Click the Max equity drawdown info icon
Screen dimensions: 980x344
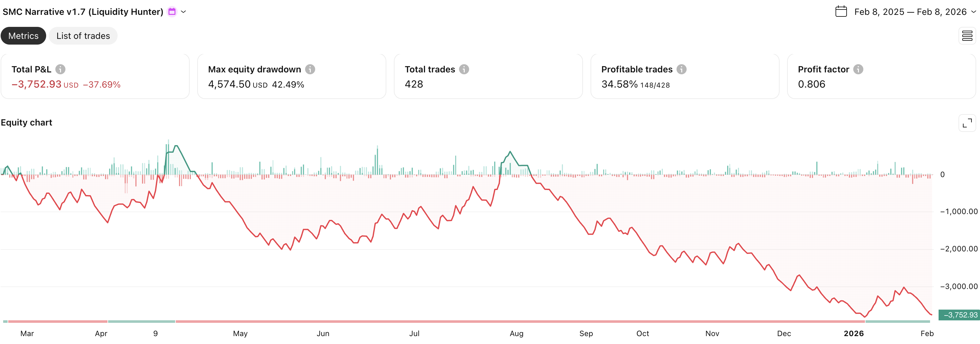tap(310, 69)
